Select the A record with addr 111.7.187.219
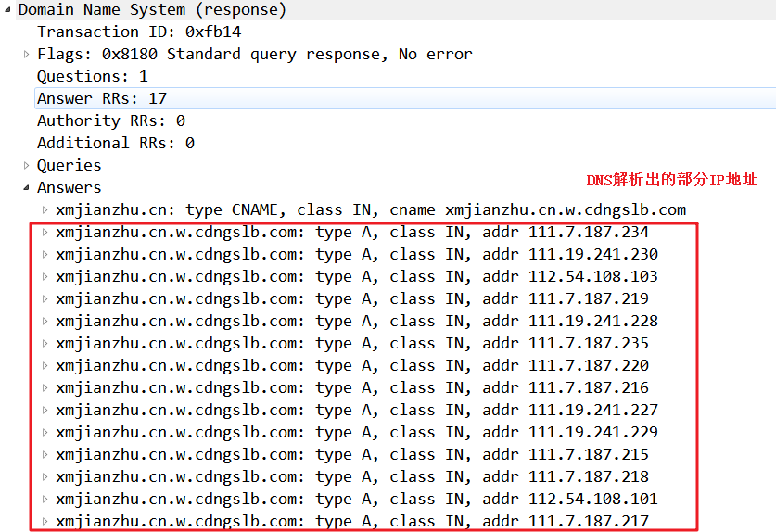Viewport: 776px width, 532px height. tap(352, 299)
